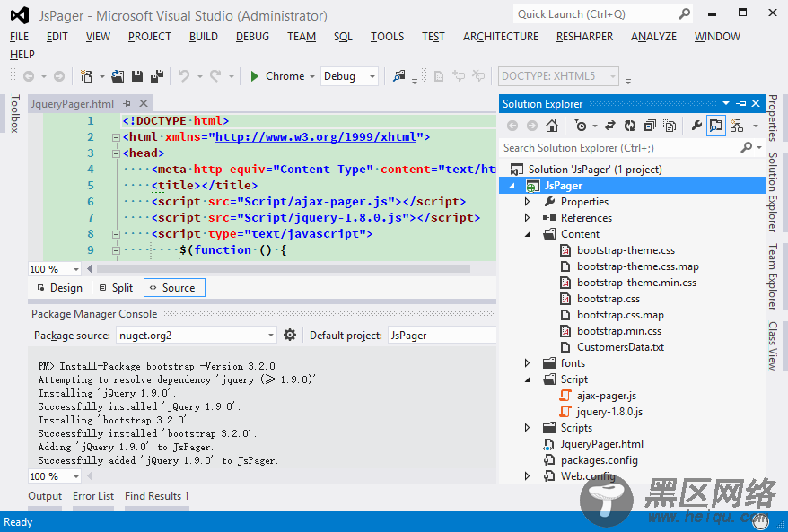The height and width of the screenshot is (532, 788).
Task: Click the Sync with Active Document icon
Action: (610, 126)
